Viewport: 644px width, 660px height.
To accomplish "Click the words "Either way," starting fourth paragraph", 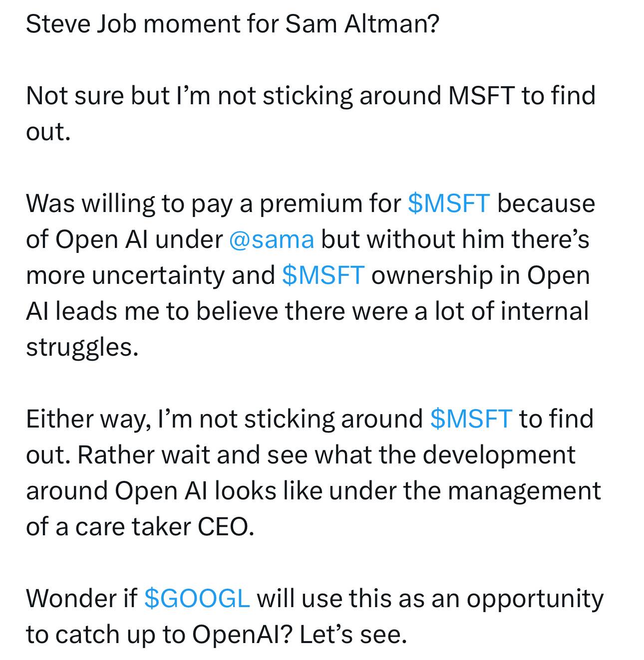I will [x=88, y=420].
